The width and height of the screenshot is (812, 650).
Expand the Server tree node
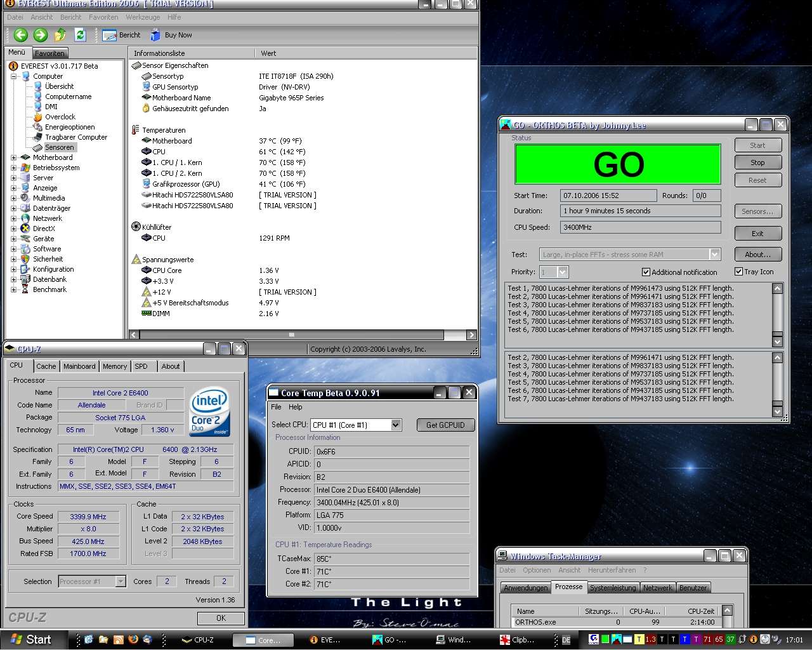click(14, 178)
